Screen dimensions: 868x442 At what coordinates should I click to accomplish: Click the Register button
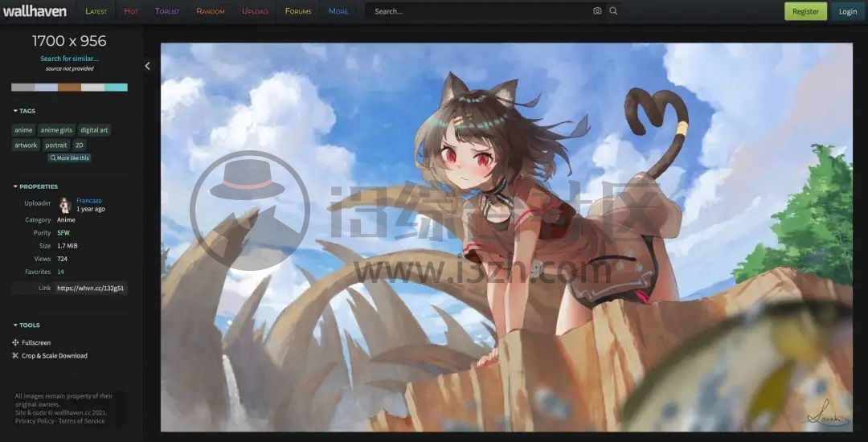805,11
